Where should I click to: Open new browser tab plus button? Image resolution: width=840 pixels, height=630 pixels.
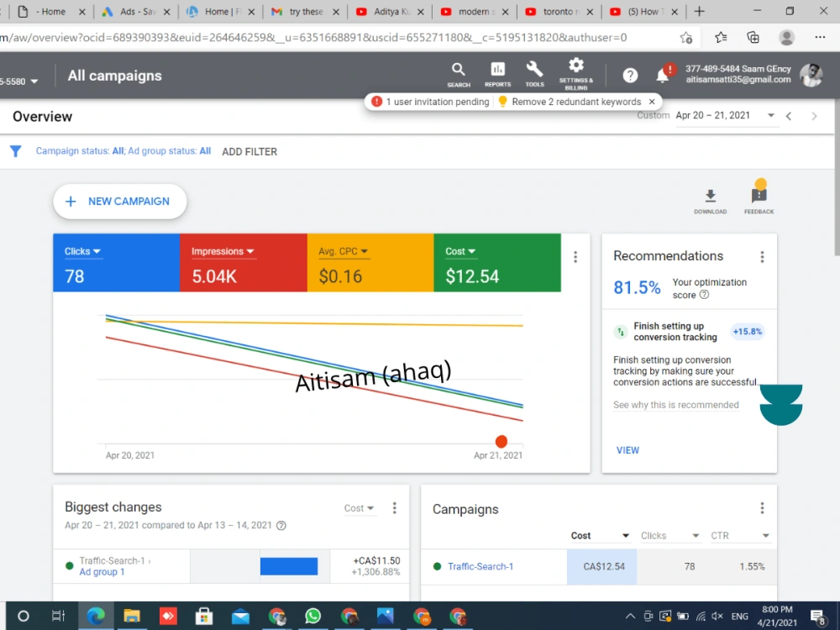point(699,11)
